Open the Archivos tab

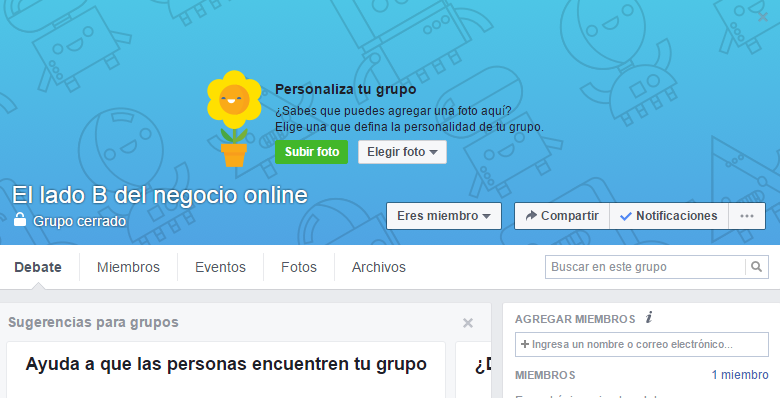click(x=379, y=267)
